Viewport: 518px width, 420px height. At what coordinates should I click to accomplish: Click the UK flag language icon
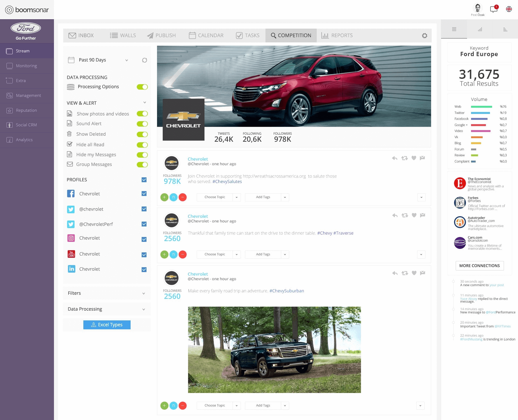click(509, 9)
